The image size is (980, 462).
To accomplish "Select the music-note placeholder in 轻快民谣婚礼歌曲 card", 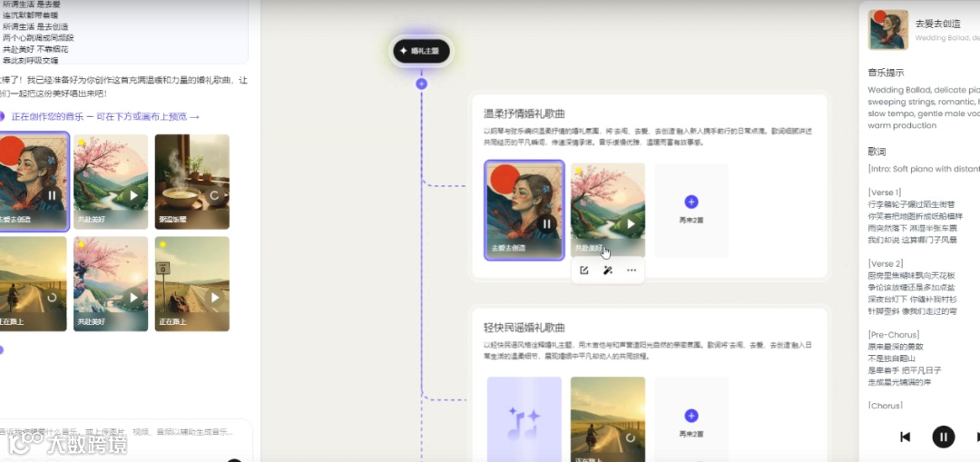I will [x=524, y=419].
